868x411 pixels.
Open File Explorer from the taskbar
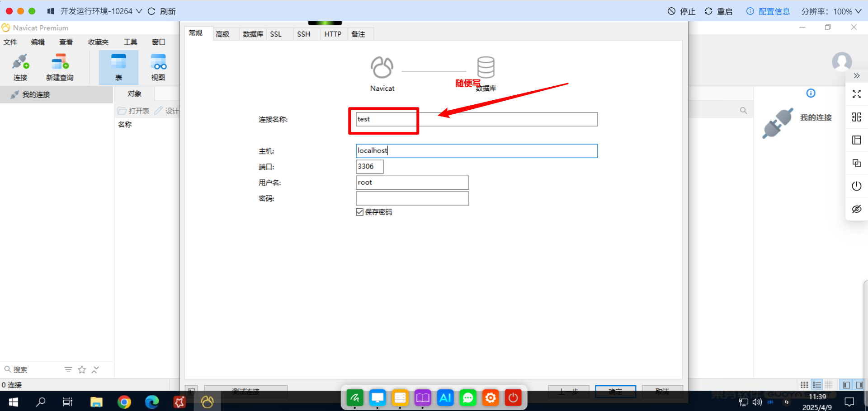point(96,402)
